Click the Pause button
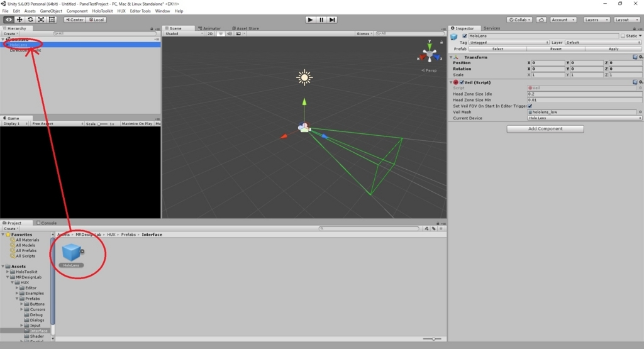Image resolution: width=644 pixels, height=349 pixels. tap(321, 19)
